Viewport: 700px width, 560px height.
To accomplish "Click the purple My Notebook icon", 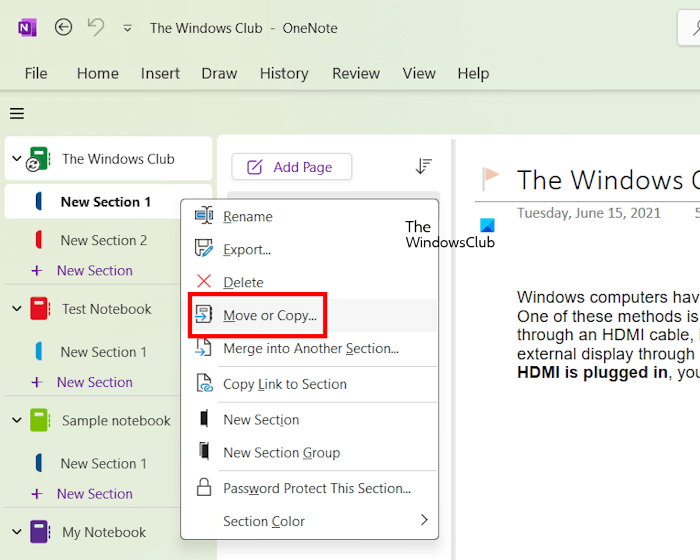I will [39, 532].
